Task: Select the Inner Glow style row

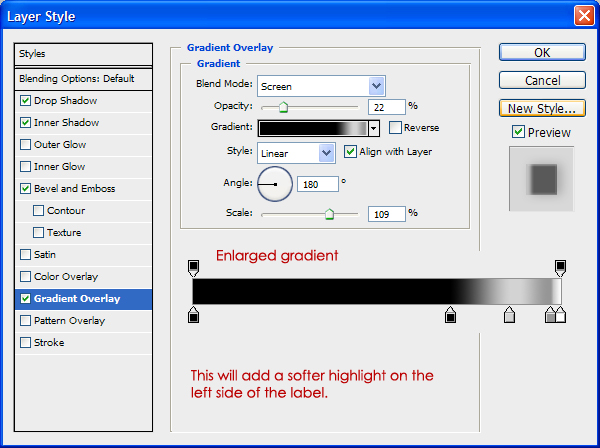Action: coord(83,167)
